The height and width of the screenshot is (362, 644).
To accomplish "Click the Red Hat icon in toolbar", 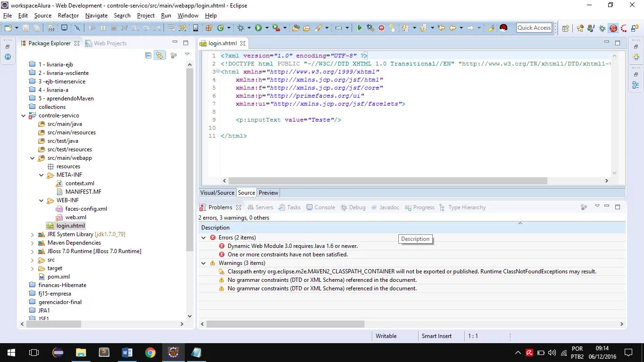I will pyautogui.click(x=504, y=28).
